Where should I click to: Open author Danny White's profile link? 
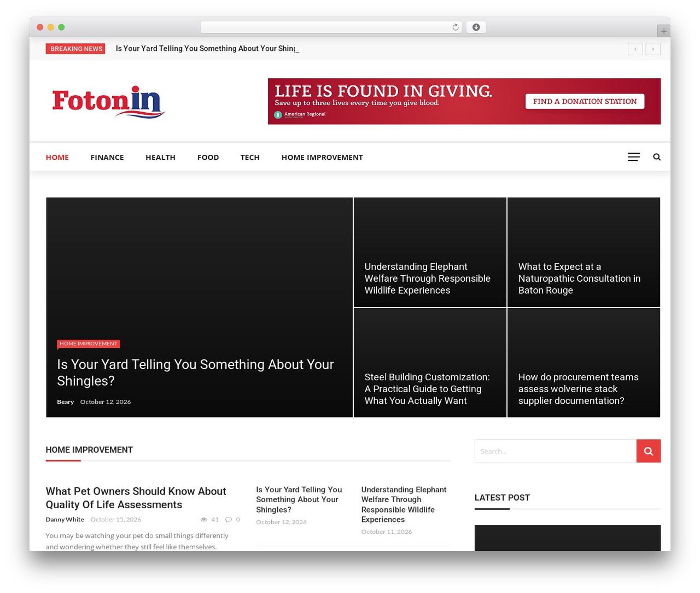tap(65, 520)
